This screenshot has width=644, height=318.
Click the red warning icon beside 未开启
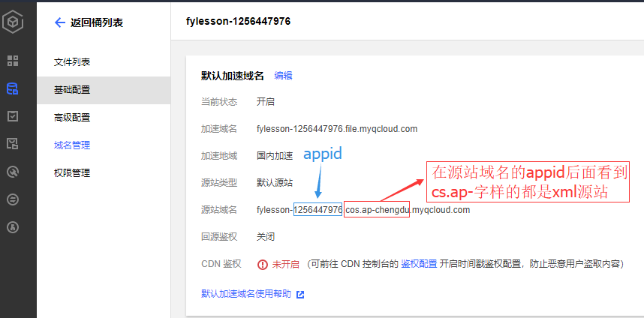click(263, 264)
